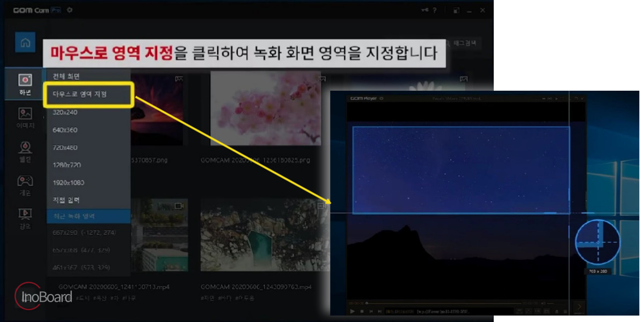This screenshot has width=644, height=322.
Task: Skip to previous track in GOM Player
Action: 371,311
